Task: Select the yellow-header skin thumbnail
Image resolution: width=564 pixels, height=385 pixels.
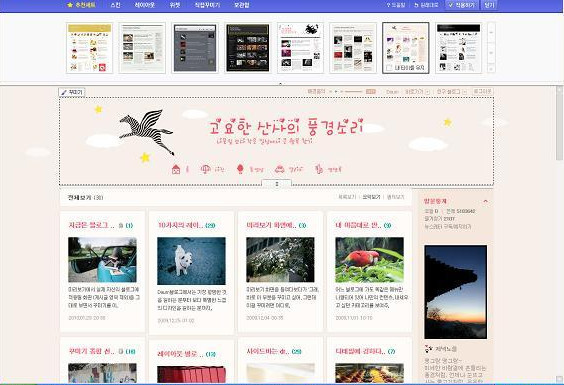Action: tap(90, 47)
